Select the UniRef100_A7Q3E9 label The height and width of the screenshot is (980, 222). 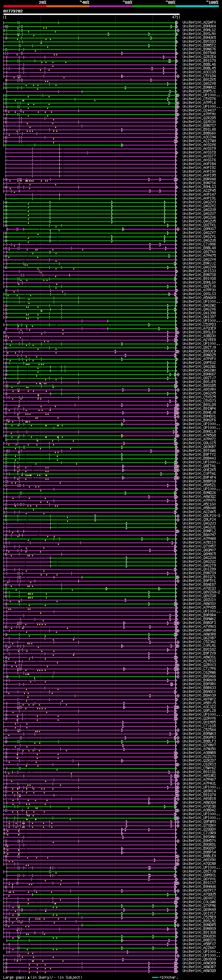[x=199, y=328]
